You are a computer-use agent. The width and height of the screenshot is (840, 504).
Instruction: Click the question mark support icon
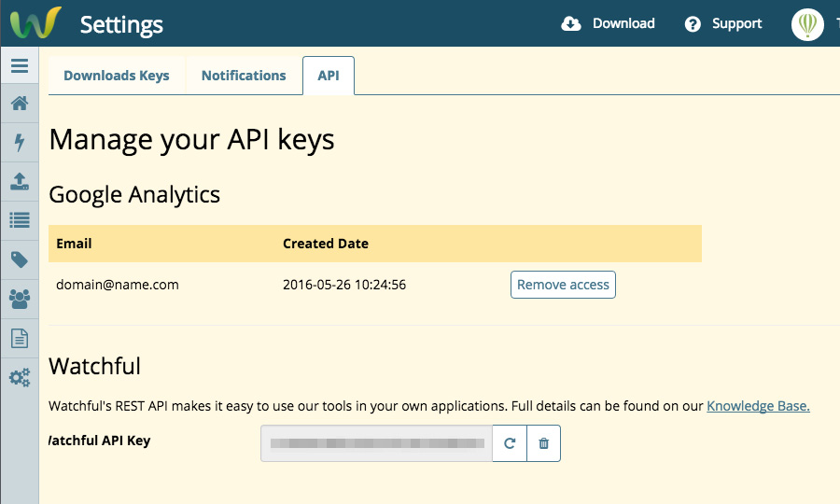693,24
